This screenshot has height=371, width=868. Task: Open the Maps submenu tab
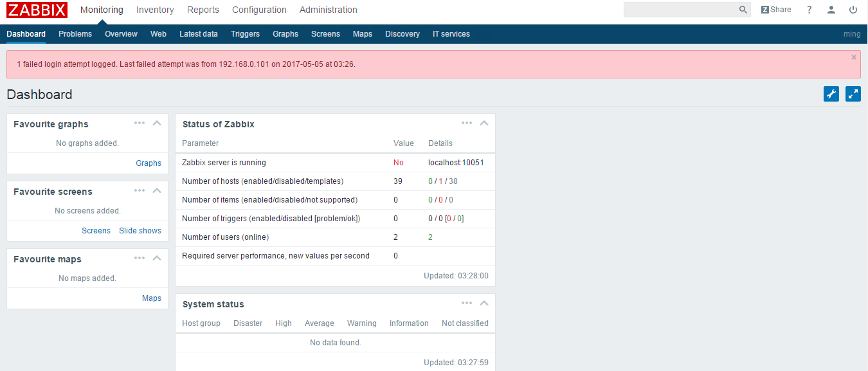pos(363,34)
